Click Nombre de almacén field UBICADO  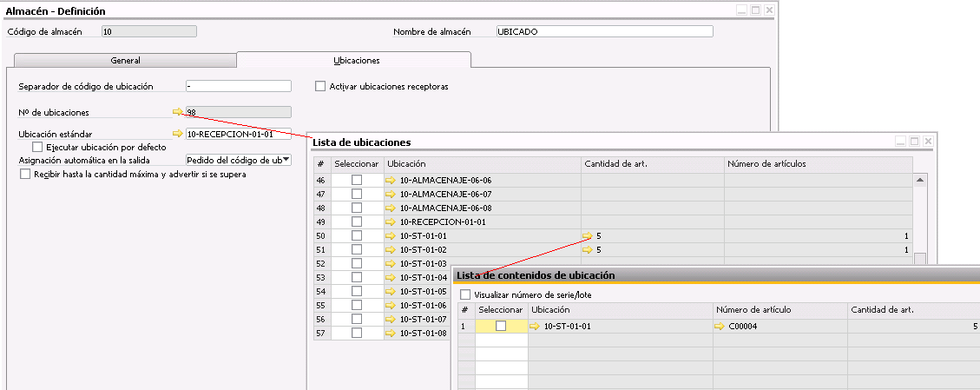(604, 31)
